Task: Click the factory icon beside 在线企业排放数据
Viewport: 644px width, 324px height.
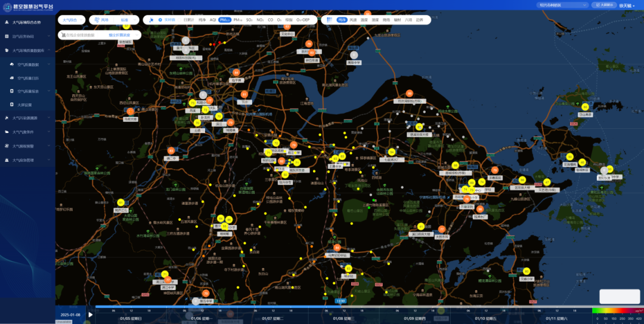Action: [63, 35]
